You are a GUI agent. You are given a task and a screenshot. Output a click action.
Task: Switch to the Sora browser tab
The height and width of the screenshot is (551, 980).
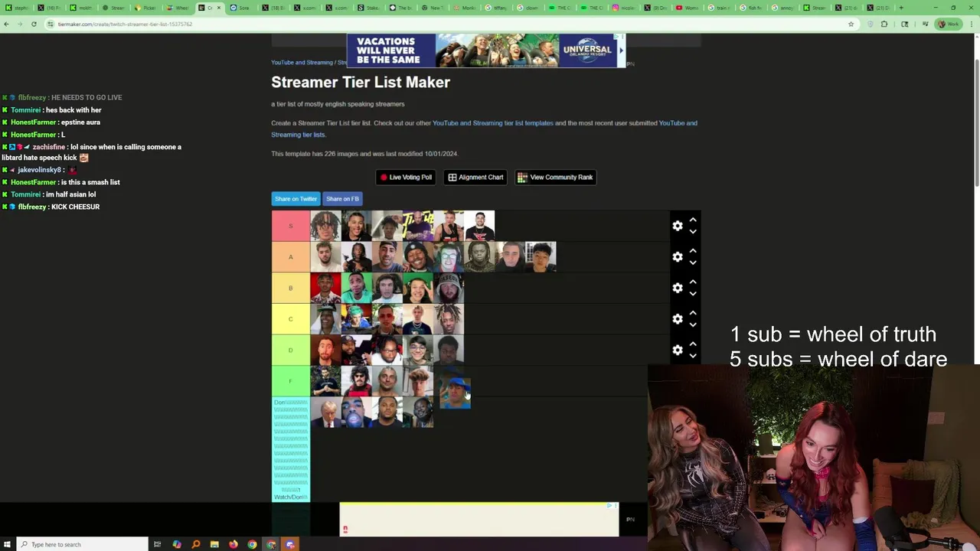point(240,8)
